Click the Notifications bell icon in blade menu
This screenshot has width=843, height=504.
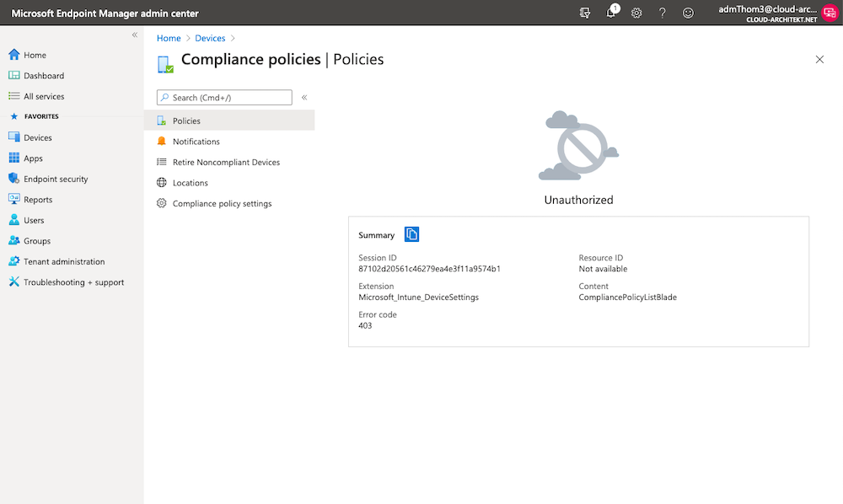pyautogui.click(x=161, y=142)
